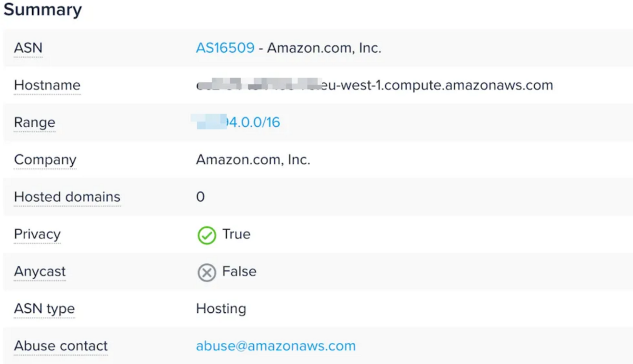Screen dimensions: 633x364
Task: Click the Anycast label
Action: pyautogui.click(x=40, y=272)
